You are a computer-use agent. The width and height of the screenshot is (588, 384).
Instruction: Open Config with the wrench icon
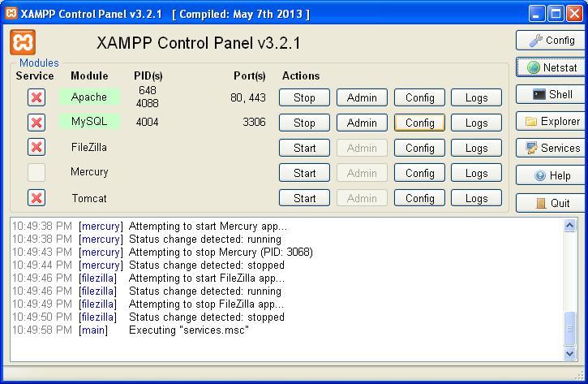tap(552, 40)
